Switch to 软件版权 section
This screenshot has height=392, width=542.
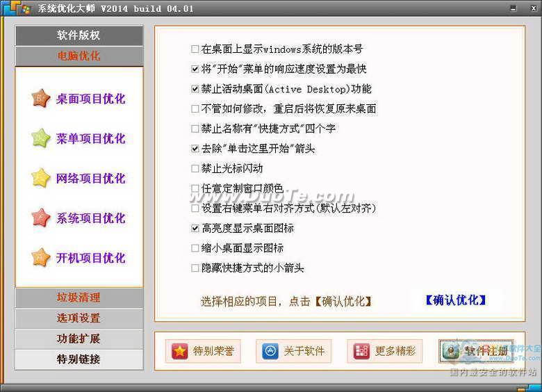79,35
